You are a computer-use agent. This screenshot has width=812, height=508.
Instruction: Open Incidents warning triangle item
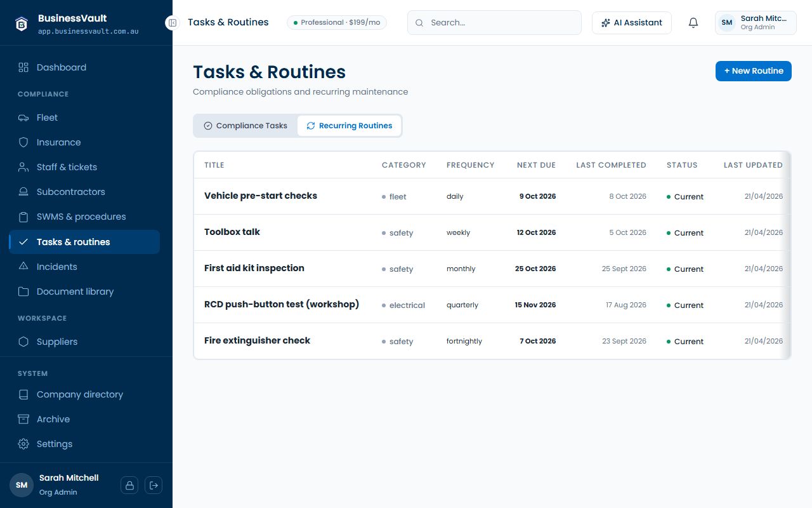click(84, 267)
